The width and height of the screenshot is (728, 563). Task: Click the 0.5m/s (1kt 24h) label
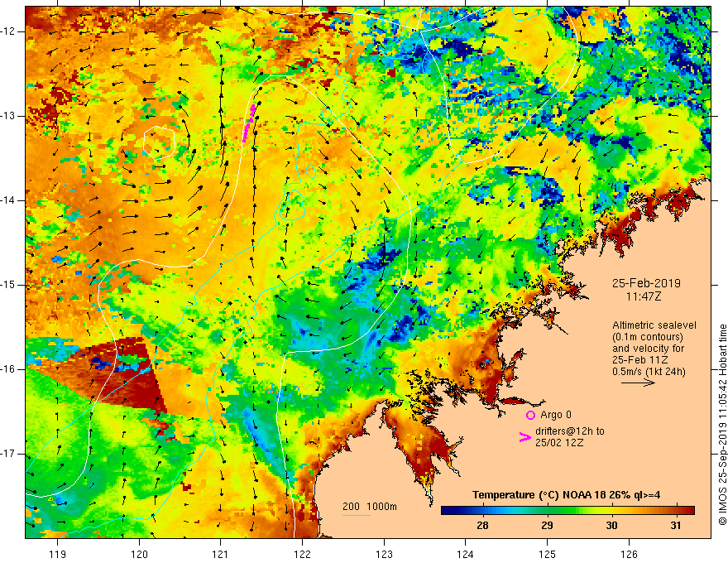tap(649, 372)
